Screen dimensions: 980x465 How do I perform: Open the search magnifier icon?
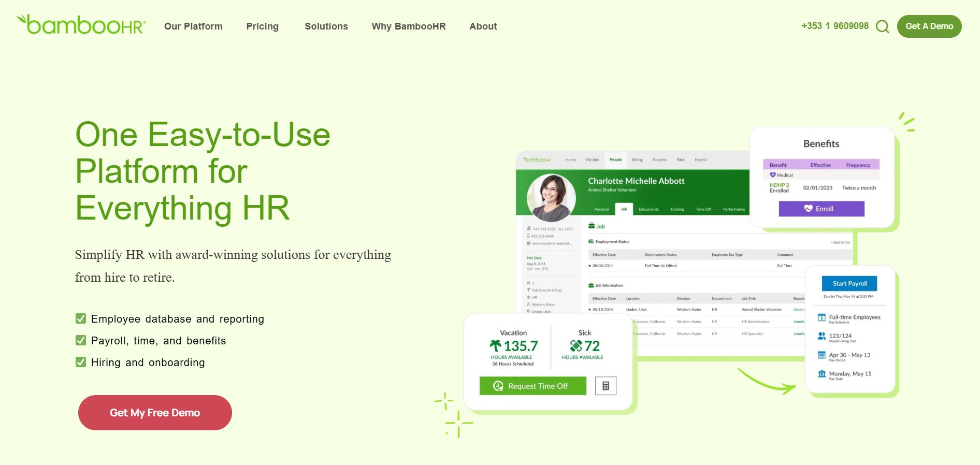(882, 26)
